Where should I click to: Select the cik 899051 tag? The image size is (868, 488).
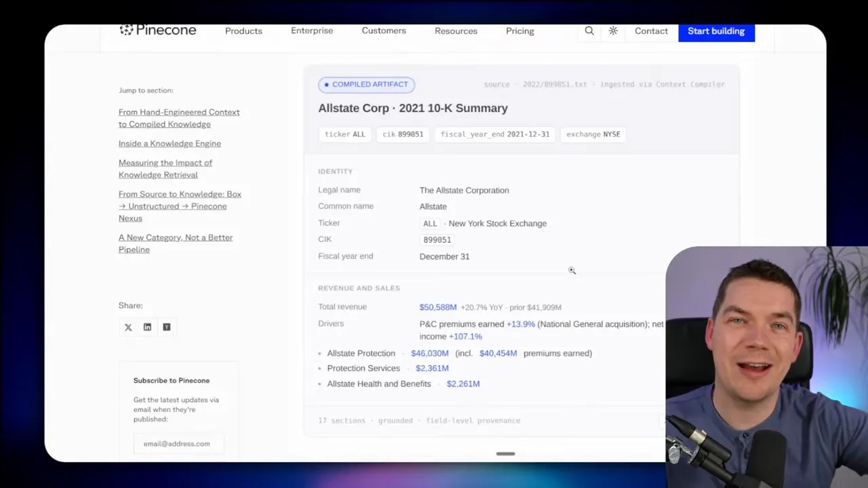tap(403, 134)
